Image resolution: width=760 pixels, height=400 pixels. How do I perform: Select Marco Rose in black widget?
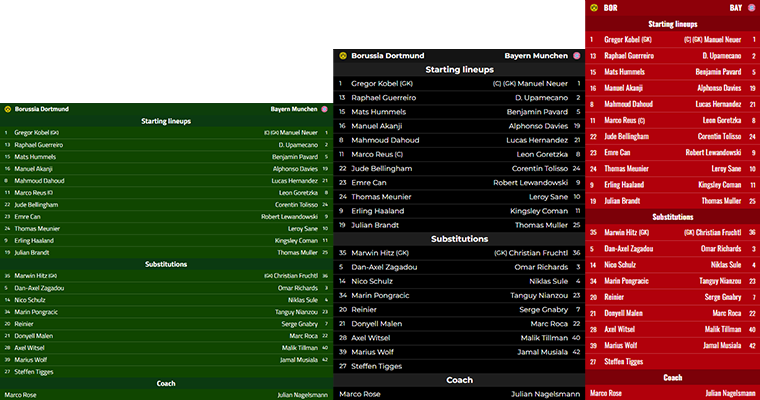(x=360, y=394)
